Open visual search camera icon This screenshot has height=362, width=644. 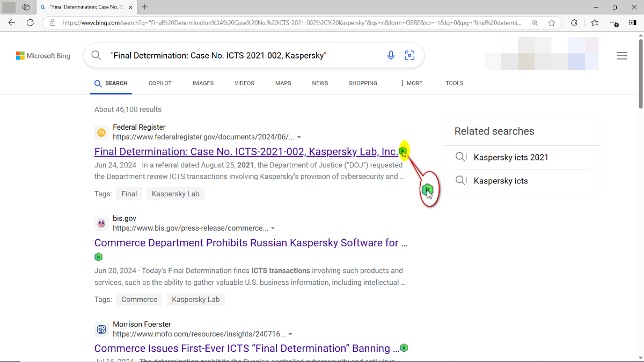409,55
